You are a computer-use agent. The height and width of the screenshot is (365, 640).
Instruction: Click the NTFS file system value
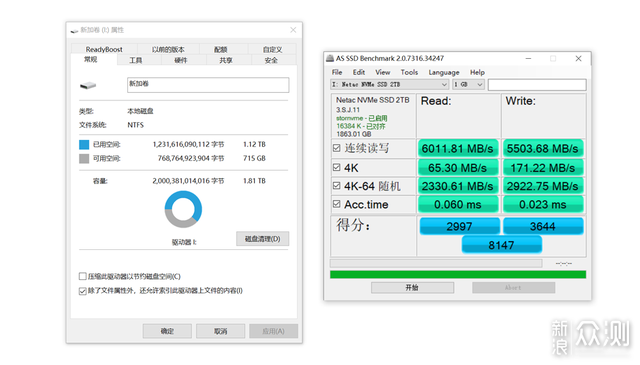(136, 125)
